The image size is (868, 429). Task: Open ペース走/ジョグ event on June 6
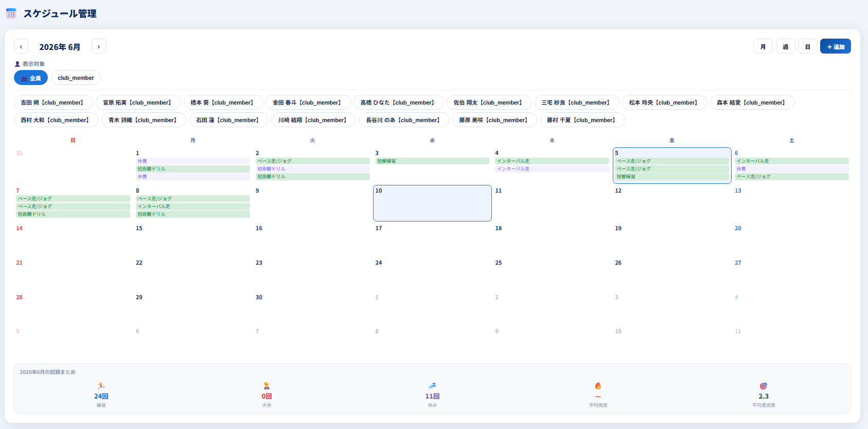tap(792, 177)
